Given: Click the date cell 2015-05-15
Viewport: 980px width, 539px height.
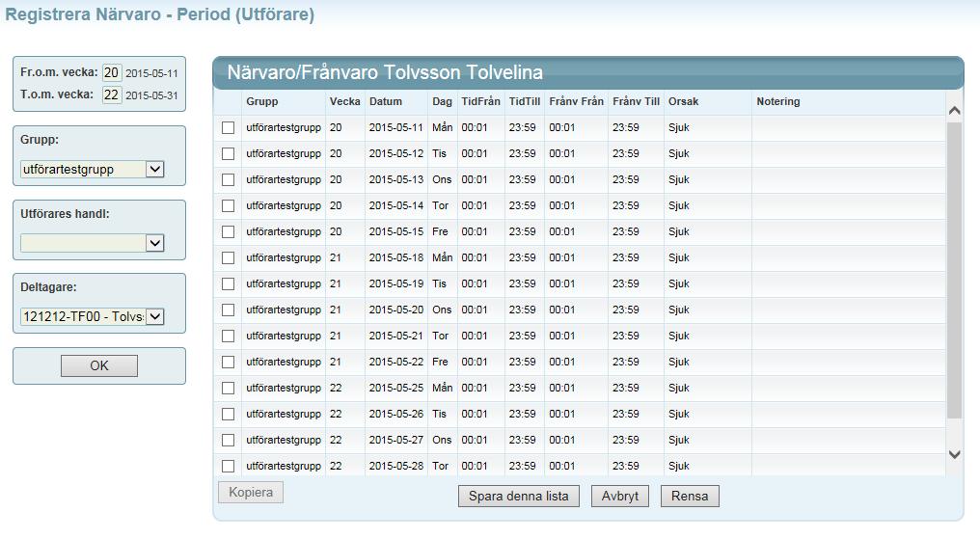Looking at the screenshot, I should tap(396, 231).
